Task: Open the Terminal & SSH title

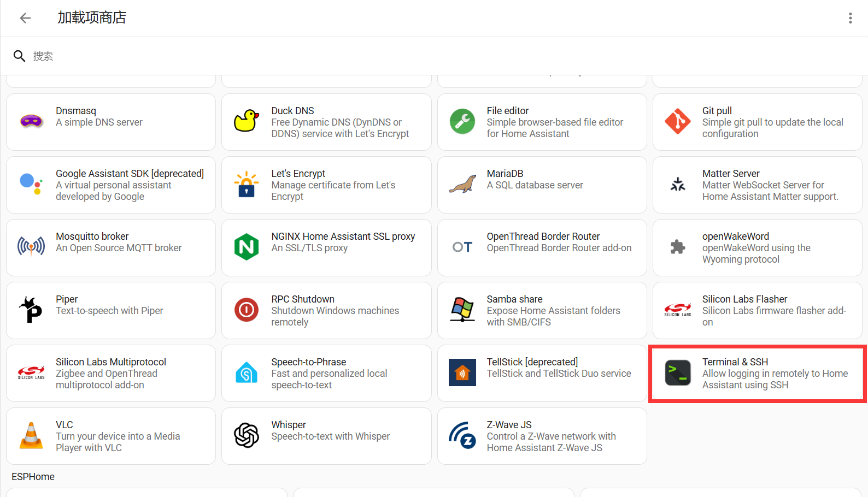Action: coord(735,362)
